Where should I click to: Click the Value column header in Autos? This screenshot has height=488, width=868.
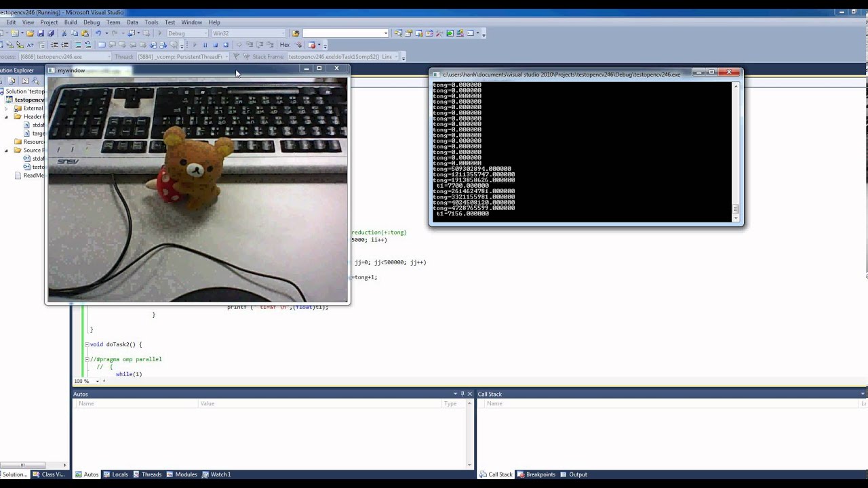point(319,403)
